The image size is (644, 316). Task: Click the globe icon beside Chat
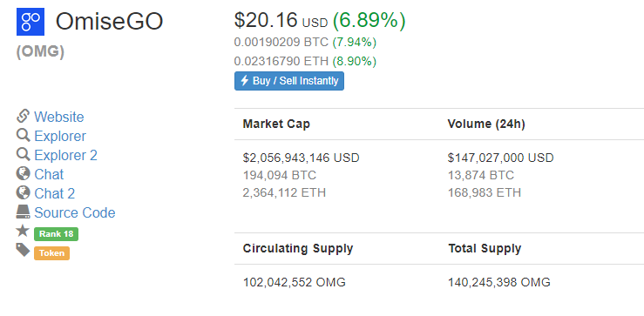pyautogui.click(x=23, y=173)
